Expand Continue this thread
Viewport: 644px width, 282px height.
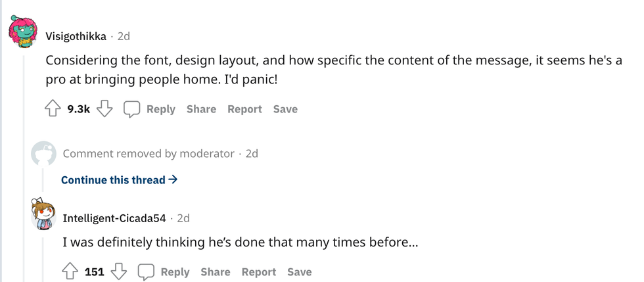119,179
